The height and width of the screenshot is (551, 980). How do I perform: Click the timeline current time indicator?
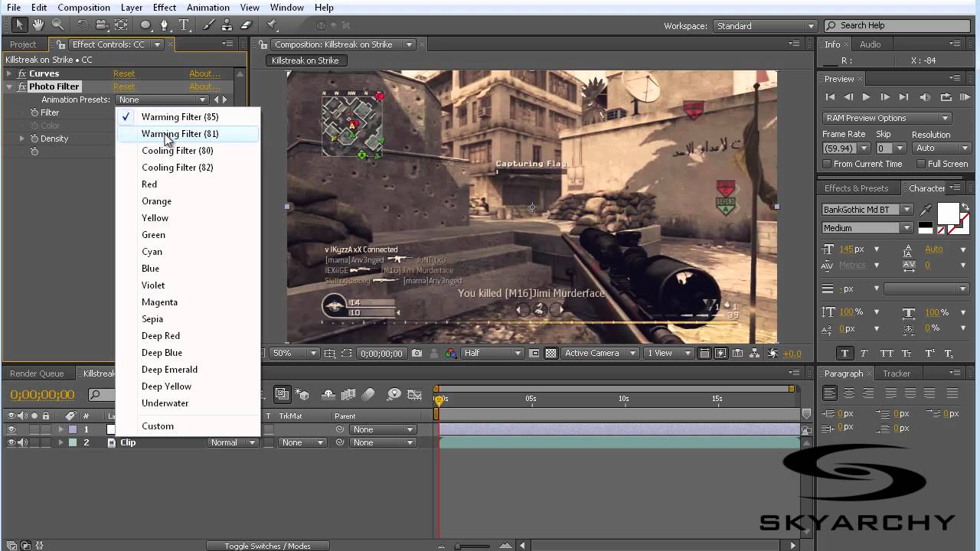point(439,399)
